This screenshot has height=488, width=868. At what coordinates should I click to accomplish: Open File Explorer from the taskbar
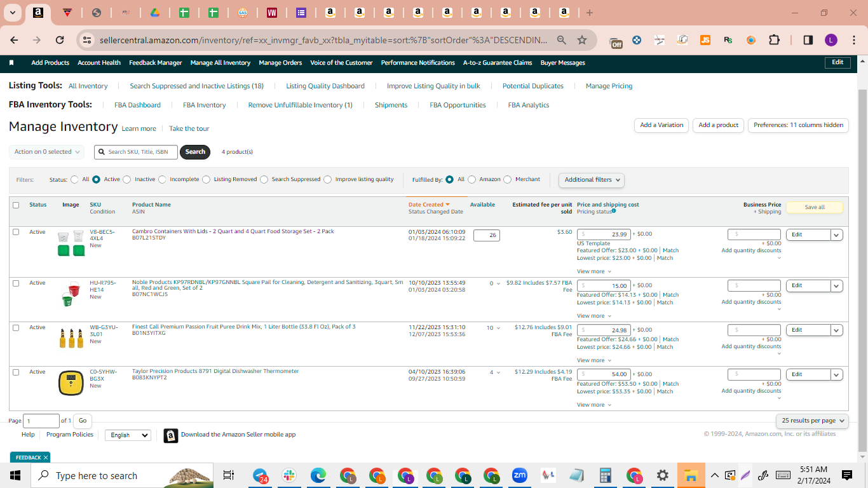tap(691, 475)
